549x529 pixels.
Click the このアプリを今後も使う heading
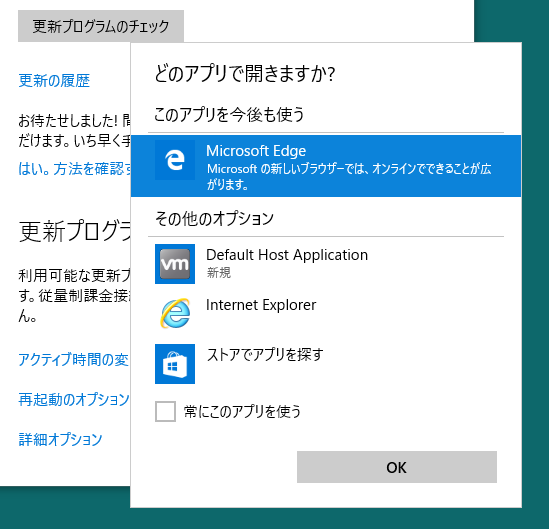pos(229,114)
